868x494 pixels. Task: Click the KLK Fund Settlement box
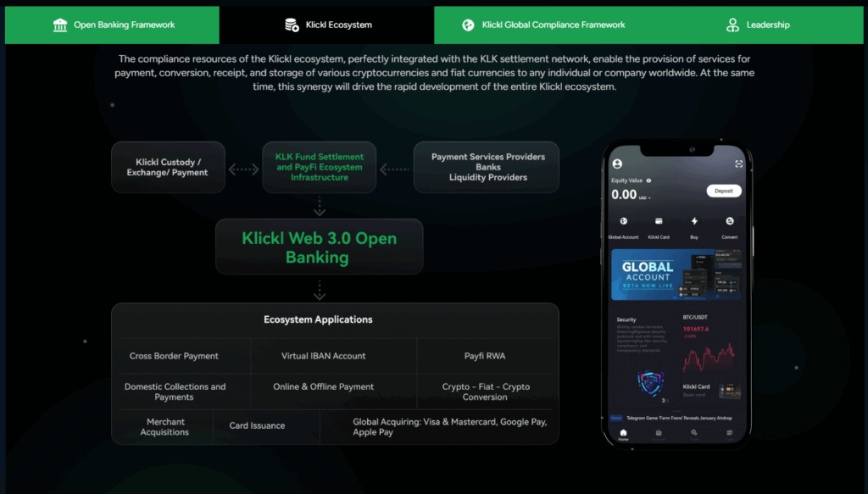(320, 167)
